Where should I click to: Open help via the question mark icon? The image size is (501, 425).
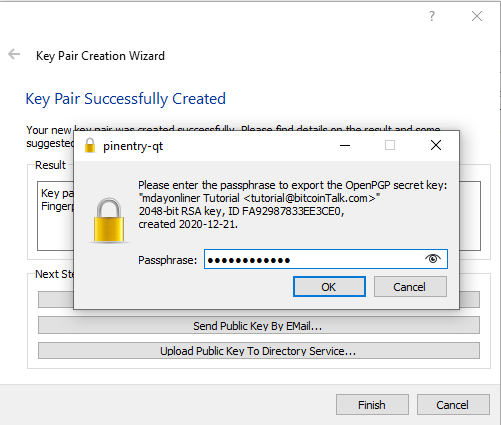click(x=432, y=16)
